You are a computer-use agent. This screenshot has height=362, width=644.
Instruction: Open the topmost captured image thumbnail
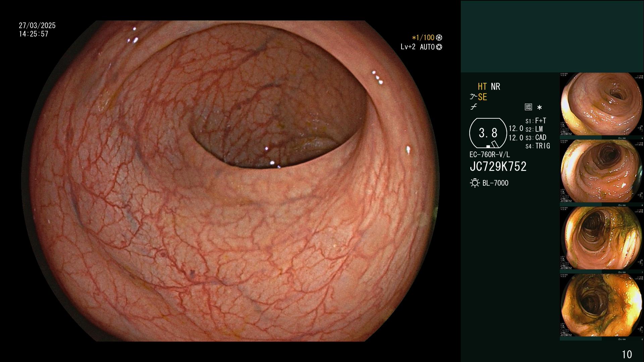602,104
